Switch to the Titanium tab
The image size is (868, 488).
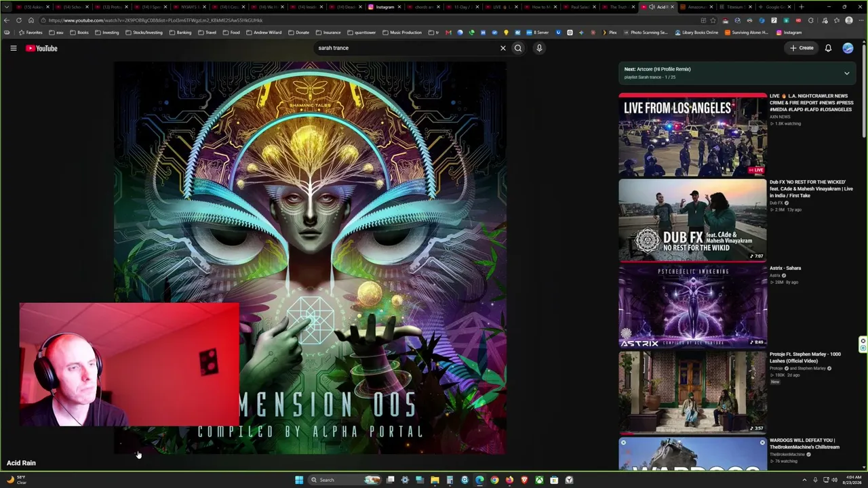point(735,7)
